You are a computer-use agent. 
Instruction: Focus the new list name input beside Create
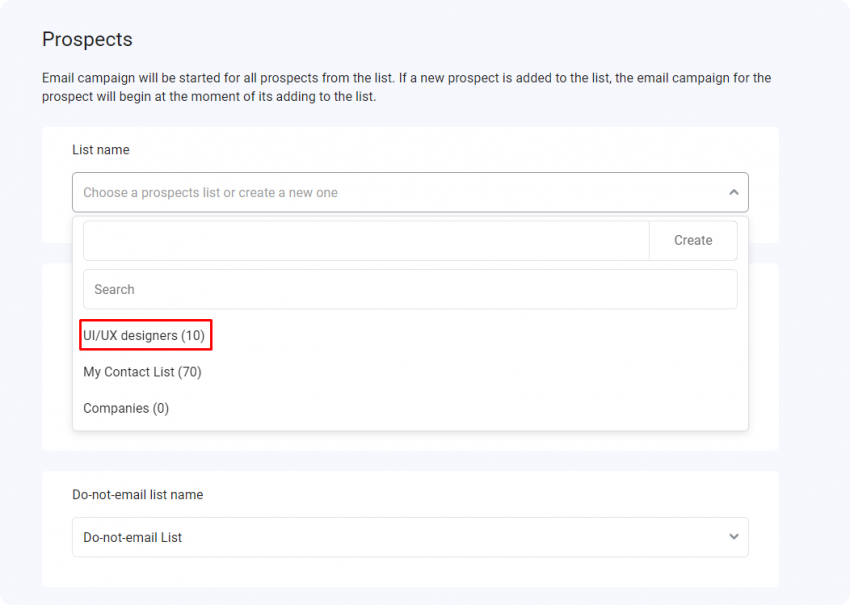pos(366,240)
